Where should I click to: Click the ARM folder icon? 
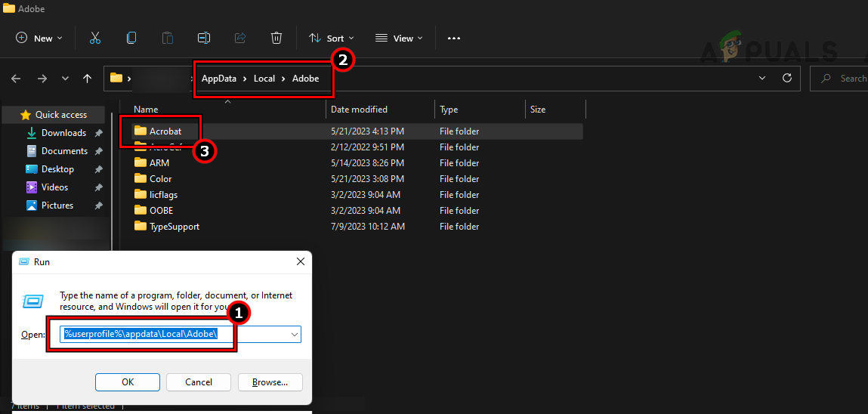(x=140, y=162)
